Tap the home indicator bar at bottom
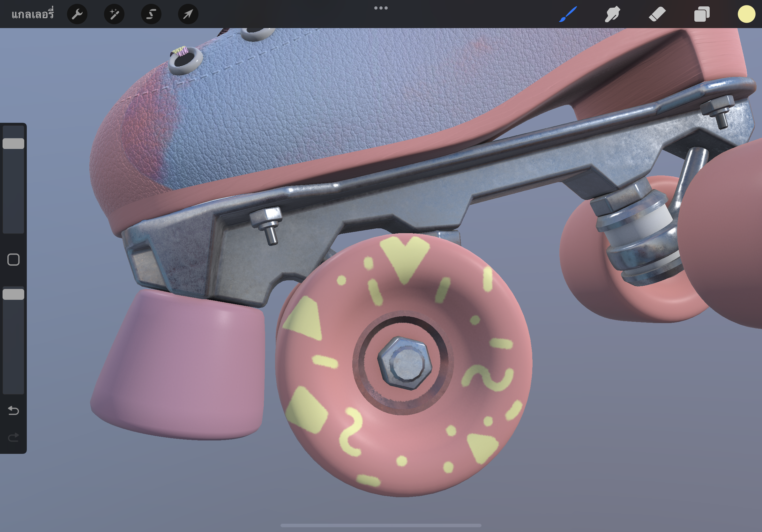The height and width of the screenshot is (532, 762). point(381,525)
